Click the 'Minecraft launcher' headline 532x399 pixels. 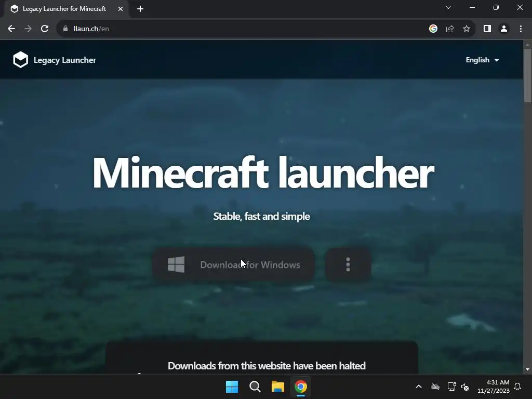point(263,173)
